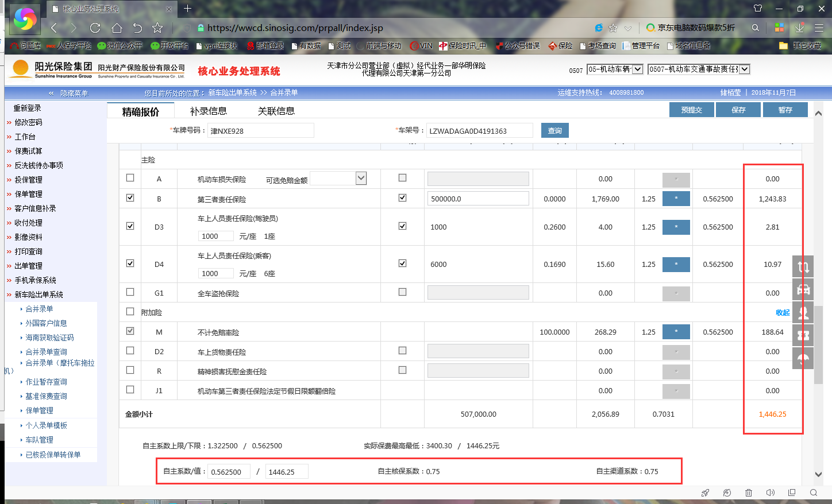Image resolution: width=832 pixels, height=504 pixels.
Task: Click the trash icon in bottom status bar
Action: pyautogui.click(x=748, y=493)
